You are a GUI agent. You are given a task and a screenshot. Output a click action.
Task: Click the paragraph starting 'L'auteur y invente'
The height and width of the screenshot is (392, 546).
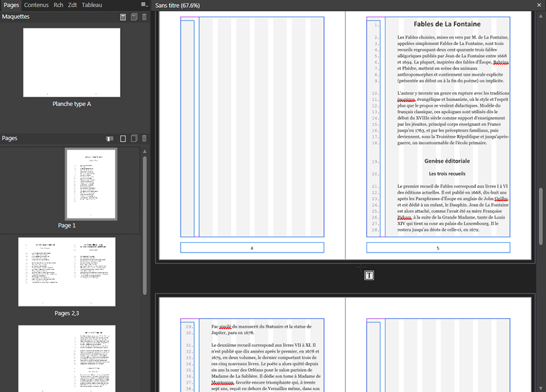(453, 118)
